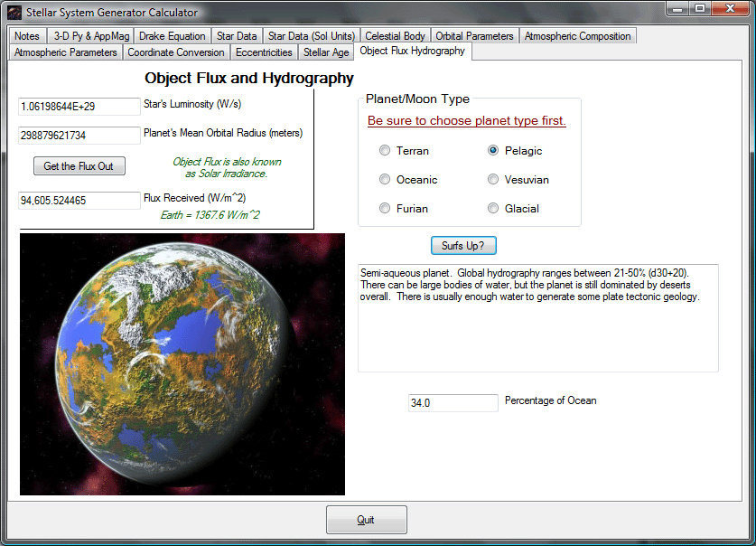
Task: Open the Atmospheric Parameters tab
Action: [x=66, y=52]
